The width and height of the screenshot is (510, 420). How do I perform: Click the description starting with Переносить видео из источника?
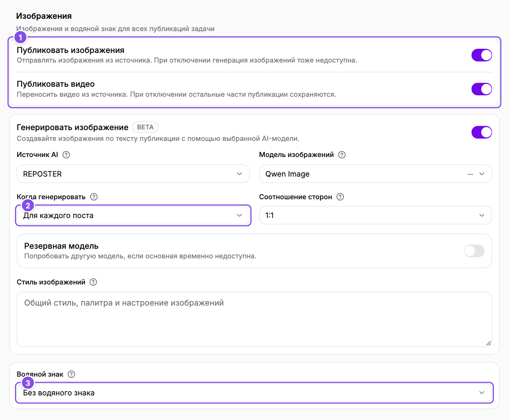point(177,94)
